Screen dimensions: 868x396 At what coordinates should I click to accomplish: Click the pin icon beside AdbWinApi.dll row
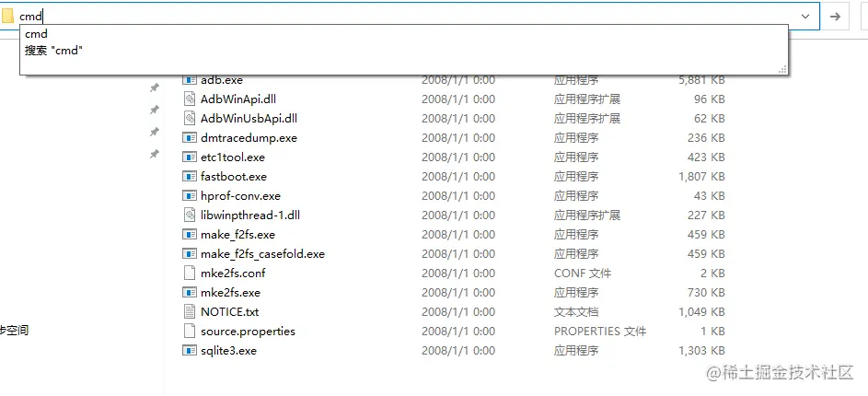point(155,111)
